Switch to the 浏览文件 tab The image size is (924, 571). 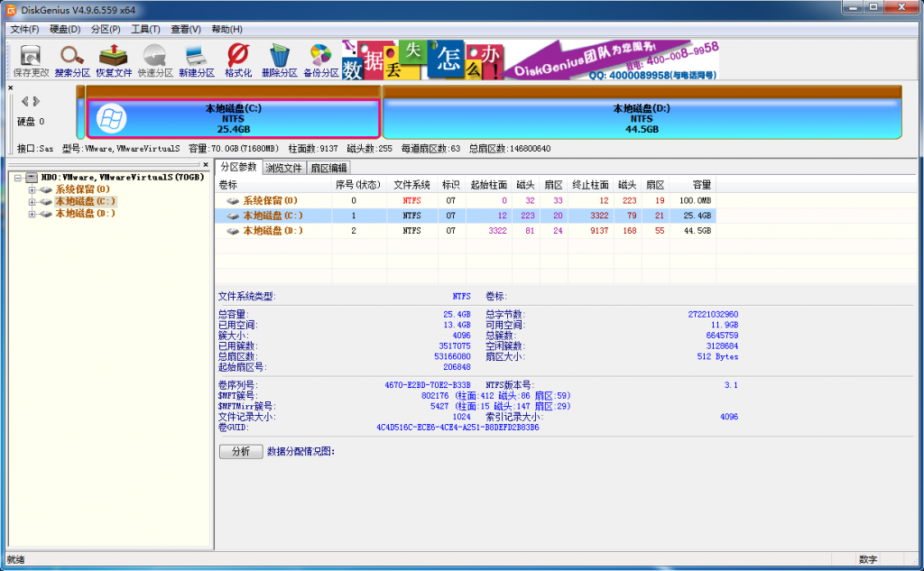283,168
